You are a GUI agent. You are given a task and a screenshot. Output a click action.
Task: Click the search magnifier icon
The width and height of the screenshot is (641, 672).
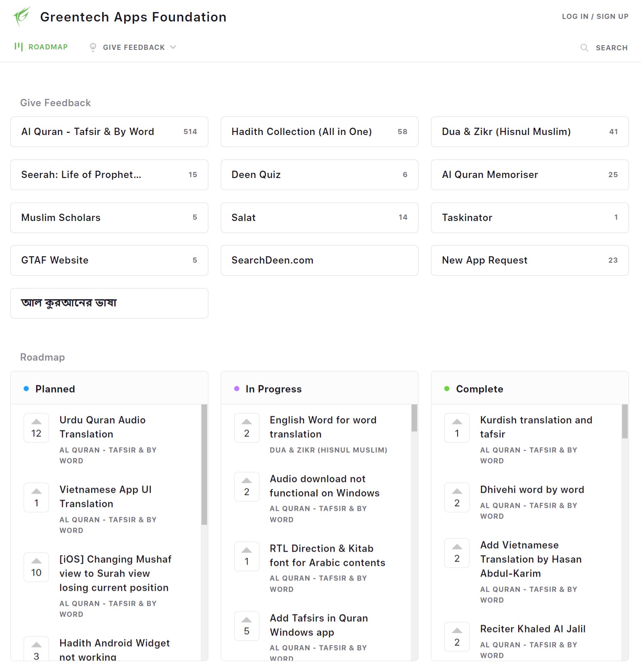pos(584,48)
